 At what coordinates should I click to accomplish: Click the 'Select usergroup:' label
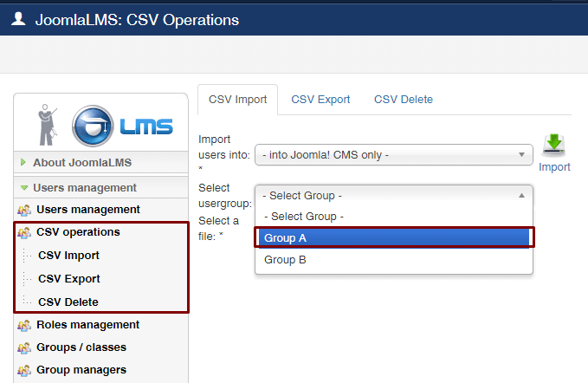225,196
